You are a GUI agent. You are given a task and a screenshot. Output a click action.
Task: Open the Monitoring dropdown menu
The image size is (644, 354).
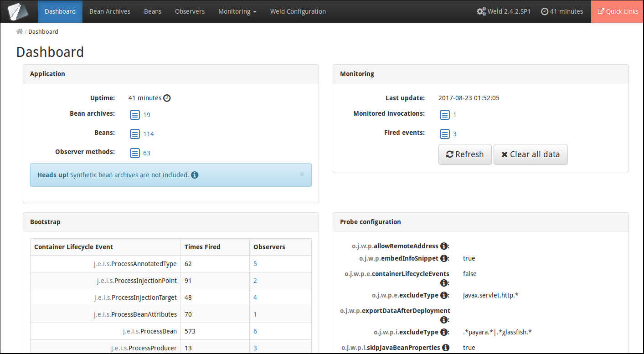(x=237, y=11)
